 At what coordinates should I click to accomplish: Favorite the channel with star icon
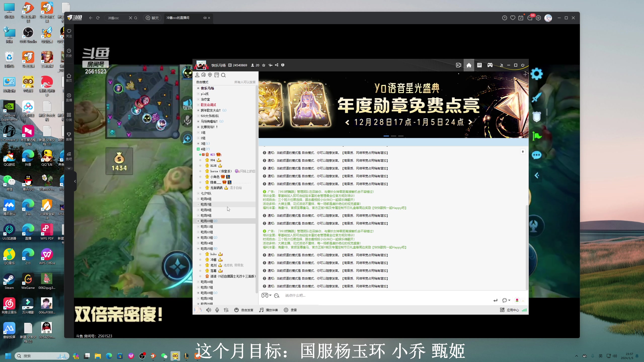tap(264, 65)
